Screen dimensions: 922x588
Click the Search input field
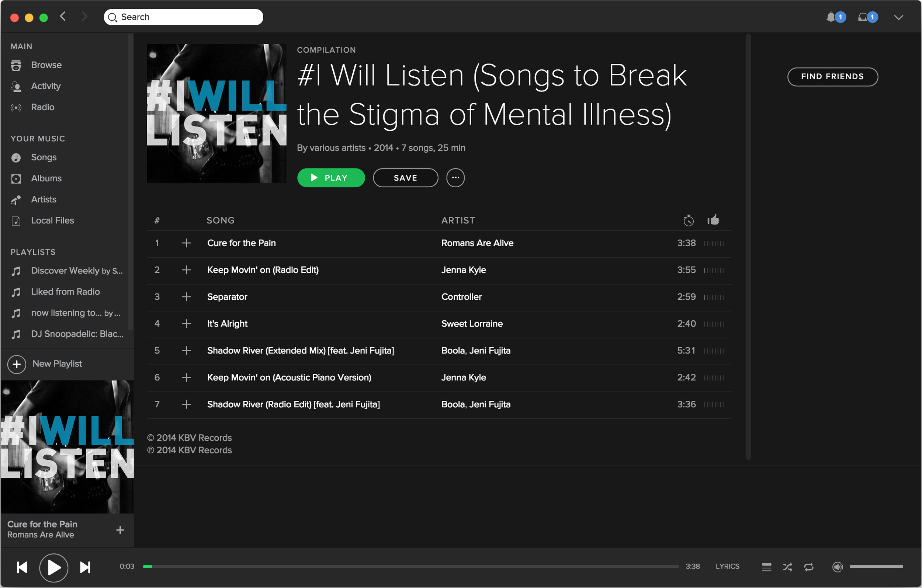pyautogui.click(x=183, y=17)
